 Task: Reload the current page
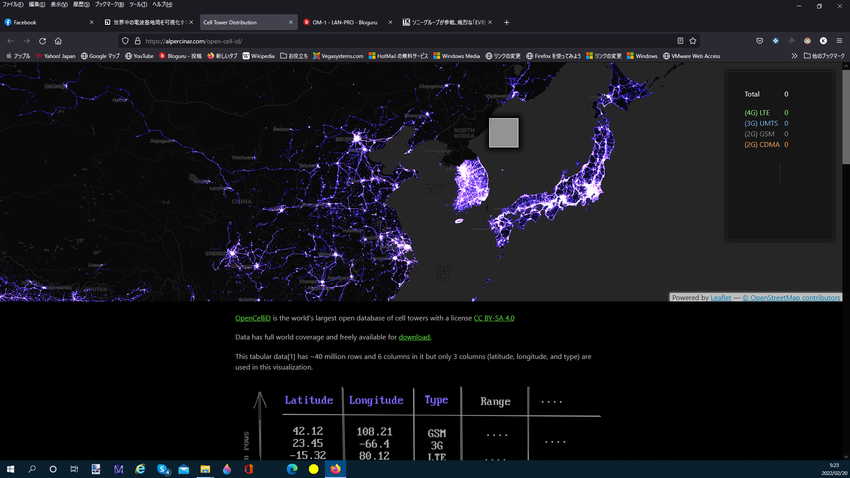click(x=42, y=41)
